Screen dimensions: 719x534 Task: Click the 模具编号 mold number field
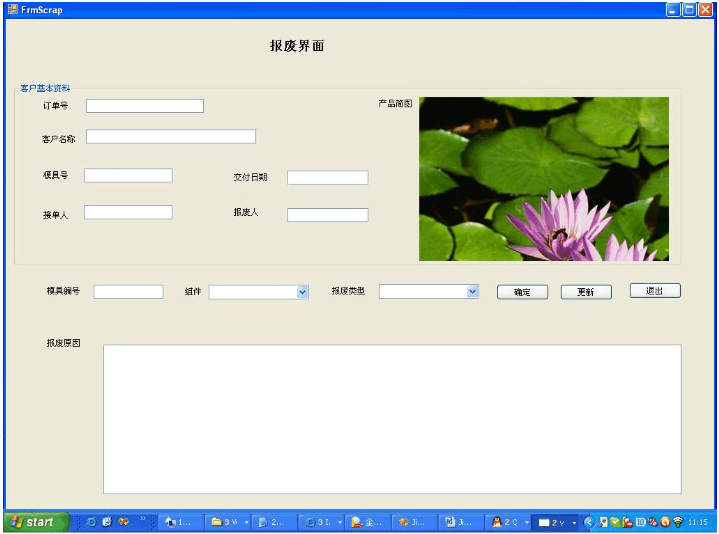pos(128,292)
